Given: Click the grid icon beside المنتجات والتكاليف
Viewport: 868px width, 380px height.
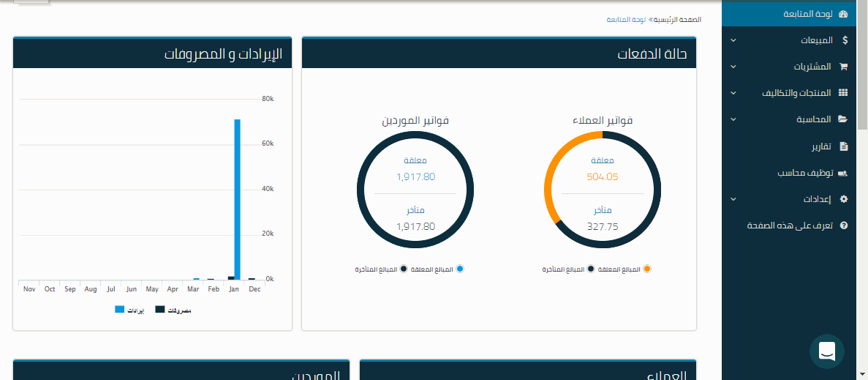Looking at the screenshot, I should (843, 93).
